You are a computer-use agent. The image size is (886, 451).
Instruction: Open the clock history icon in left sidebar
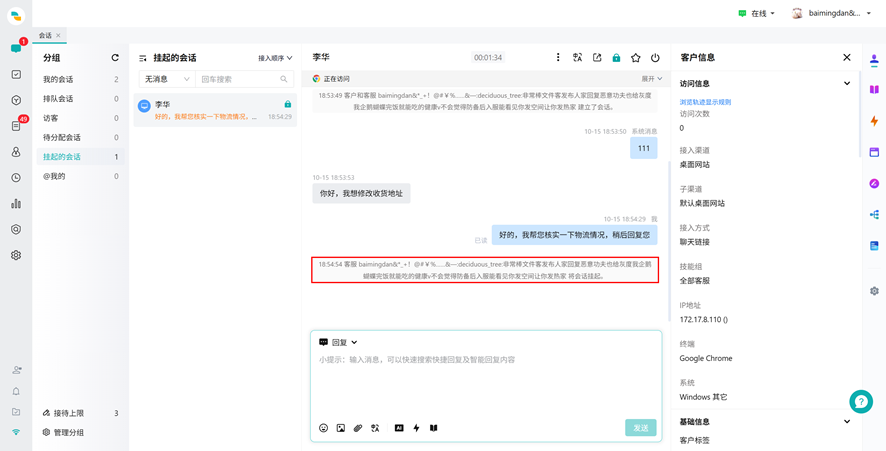coord(16,177)
